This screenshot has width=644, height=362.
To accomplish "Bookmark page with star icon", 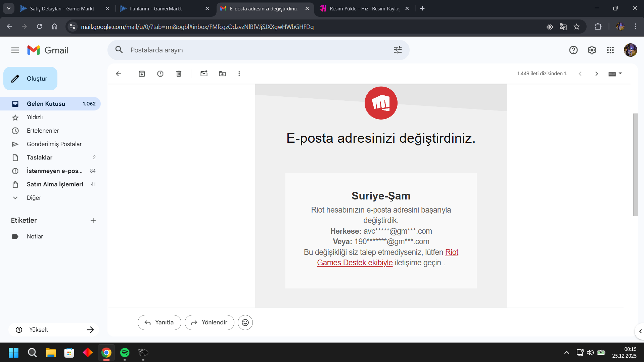I will [577, 27].
